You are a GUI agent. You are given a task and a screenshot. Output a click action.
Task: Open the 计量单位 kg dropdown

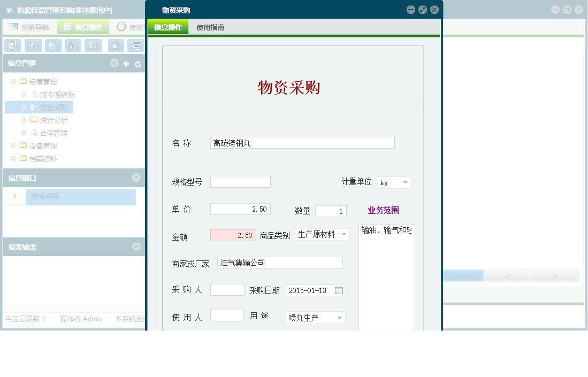pos(406,182)
